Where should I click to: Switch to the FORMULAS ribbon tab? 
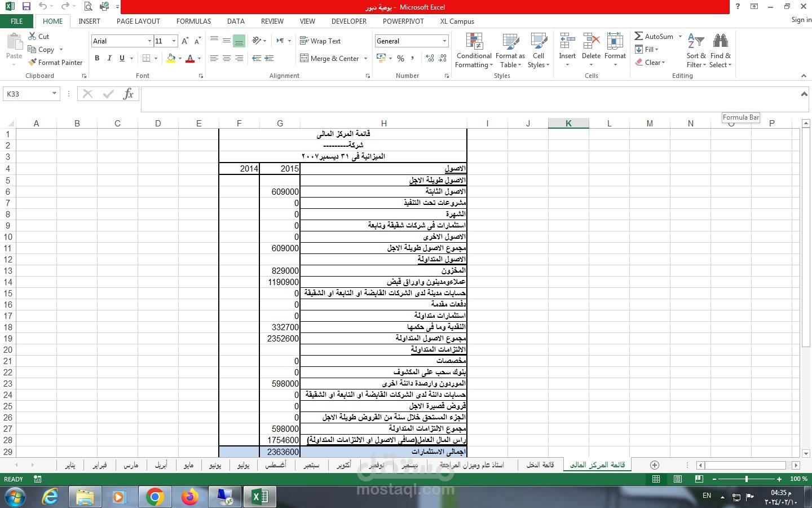[x=193, y=21]
